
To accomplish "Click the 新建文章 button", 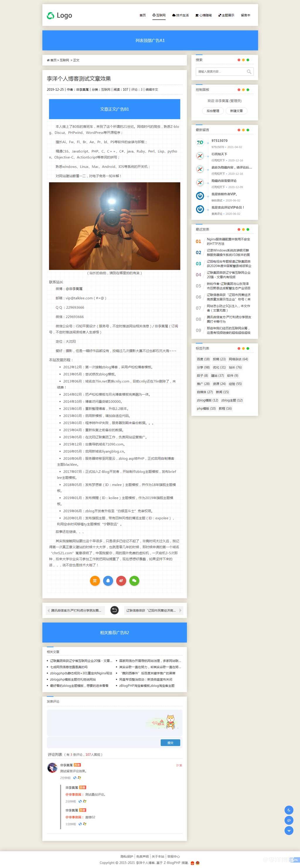I will [236, 111].
